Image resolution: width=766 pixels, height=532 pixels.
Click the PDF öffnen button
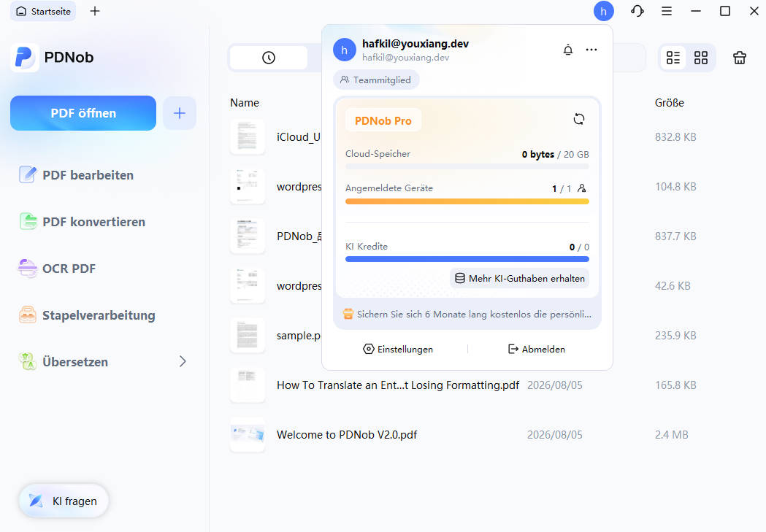click(83, 113)
